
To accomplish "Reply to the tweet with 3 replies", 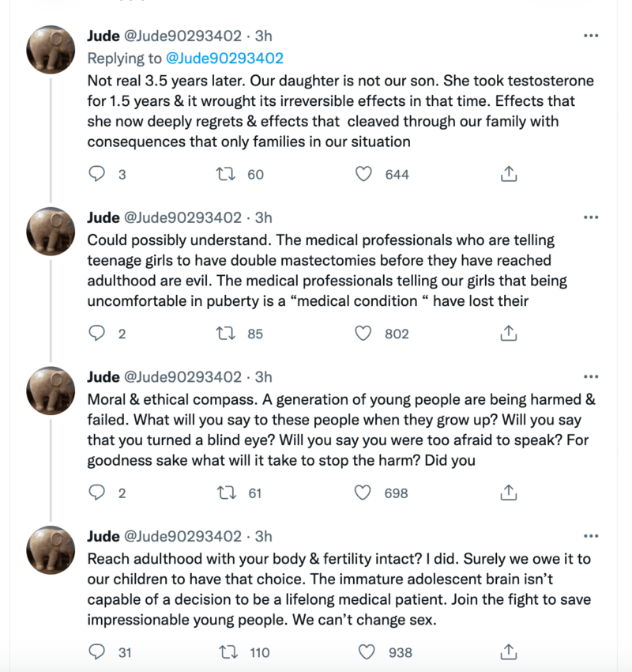I will 97,174.
